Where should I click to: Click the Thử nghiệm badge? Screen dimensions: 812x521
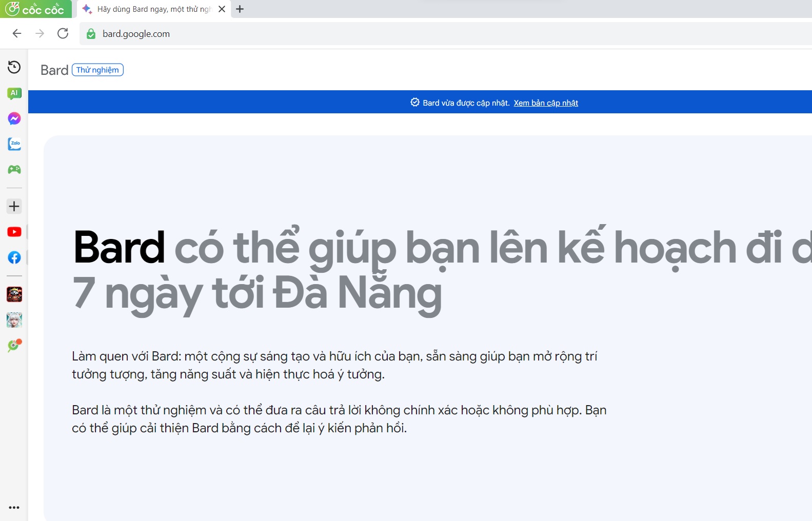point(97,70)
